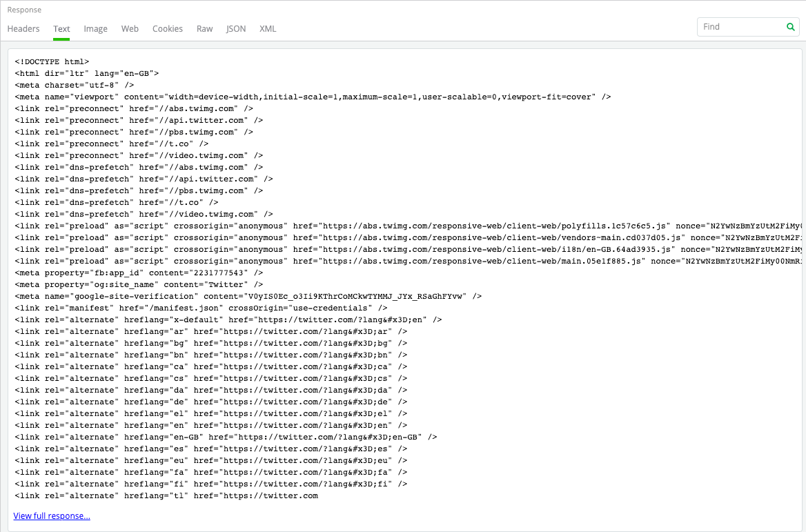Click the dns-prefetch //t.co line

[x=117, y=203]
